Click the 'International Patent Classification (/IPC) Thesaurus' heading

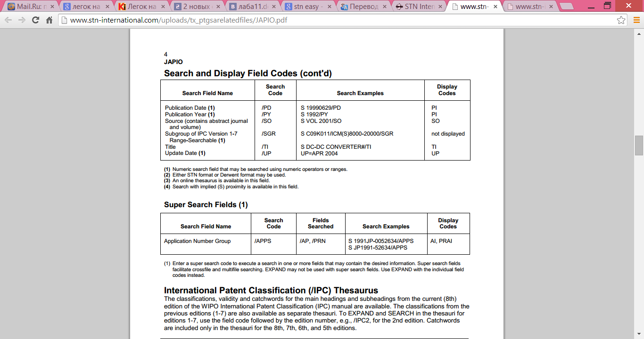[271, 291]
